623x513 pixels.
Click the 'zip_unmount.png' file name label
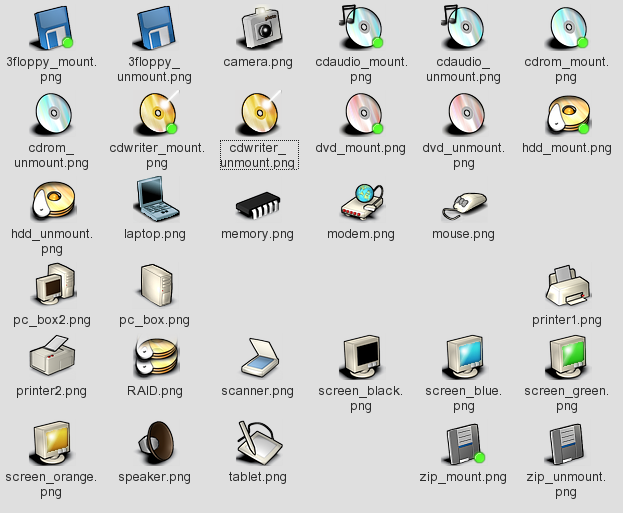point(566,484)
